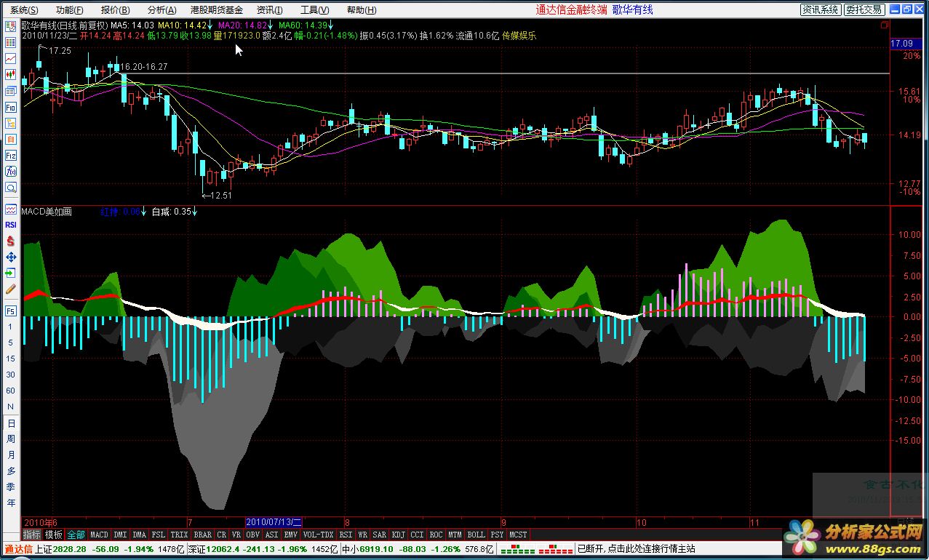This screenshot has height=560, width=929.
Task: Click the wavy indicator lines icon
Action: tap(11, 209)
